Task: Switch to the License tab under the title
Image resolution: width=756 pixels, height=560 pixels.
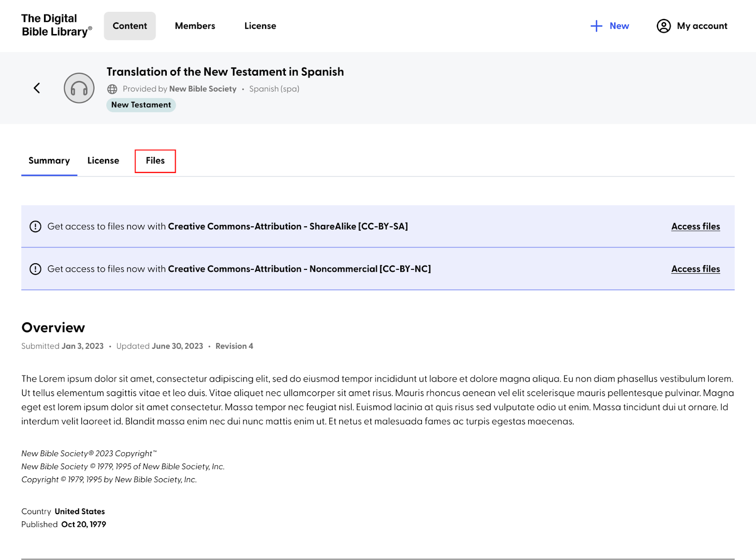Action: coord(103,161)
